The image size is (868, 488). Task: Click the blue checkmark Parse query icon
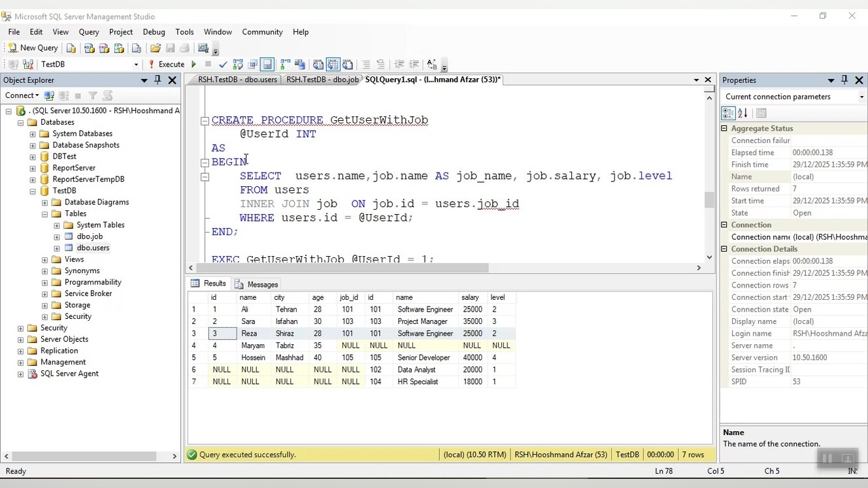point(223,64)
